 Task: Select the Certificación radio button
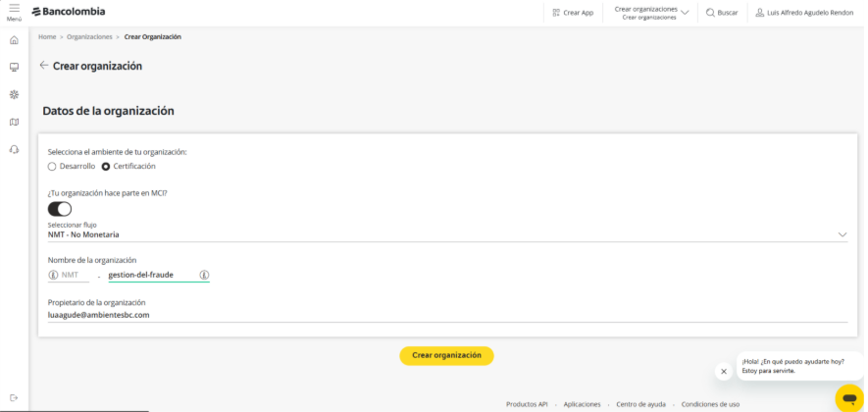click(x=107, y=167)
